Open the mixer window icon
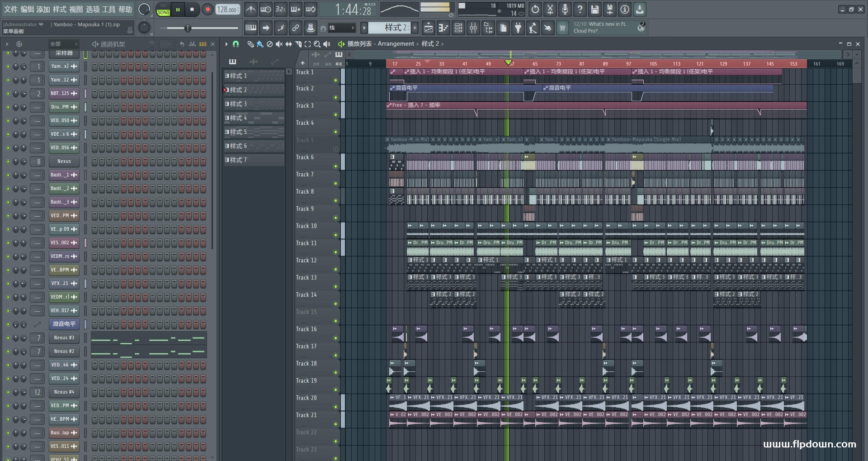The width and height of the screenshot is (868, 461). (473, 28)
